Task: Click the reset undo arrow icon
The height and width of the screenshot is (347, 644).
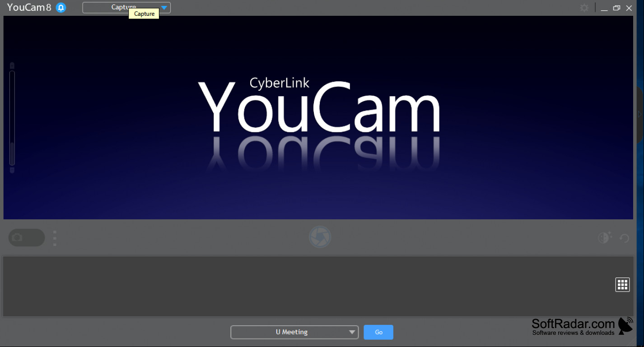Action: point(625,238)
